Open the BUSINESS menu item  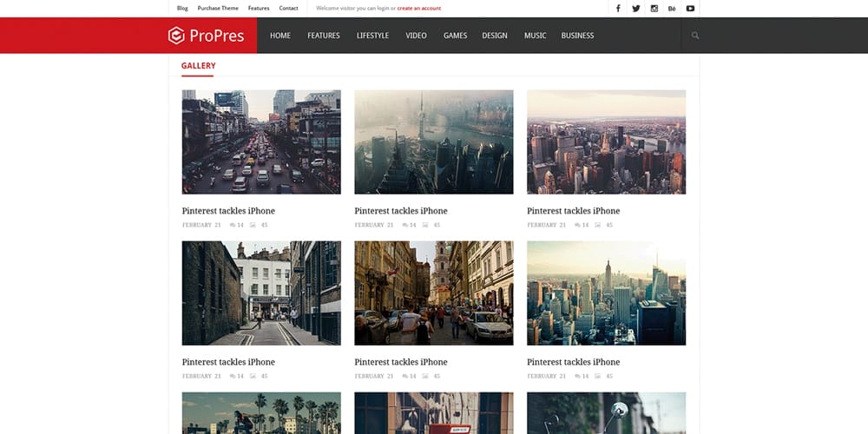(577, 36)
